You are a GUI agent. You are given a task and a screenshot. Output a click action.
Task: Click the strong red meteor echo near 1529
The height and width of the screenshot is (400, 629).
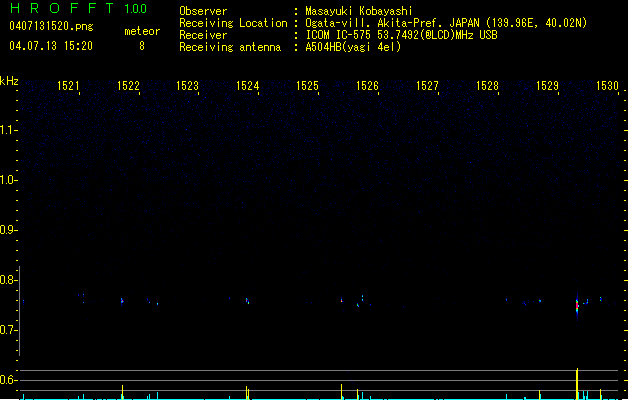577,306
